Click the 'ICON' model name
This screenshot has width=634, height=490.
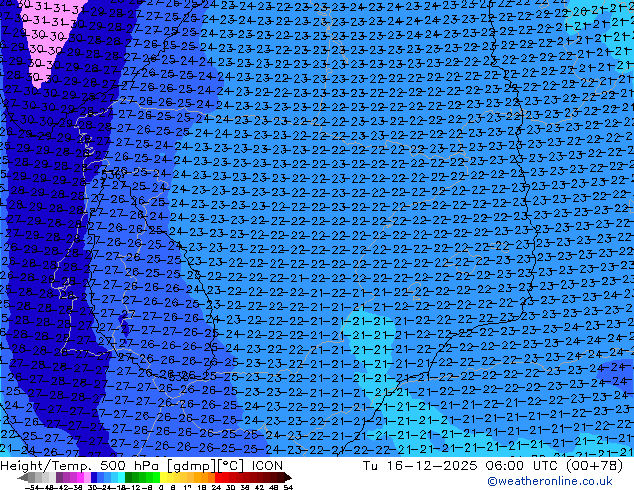267,466
